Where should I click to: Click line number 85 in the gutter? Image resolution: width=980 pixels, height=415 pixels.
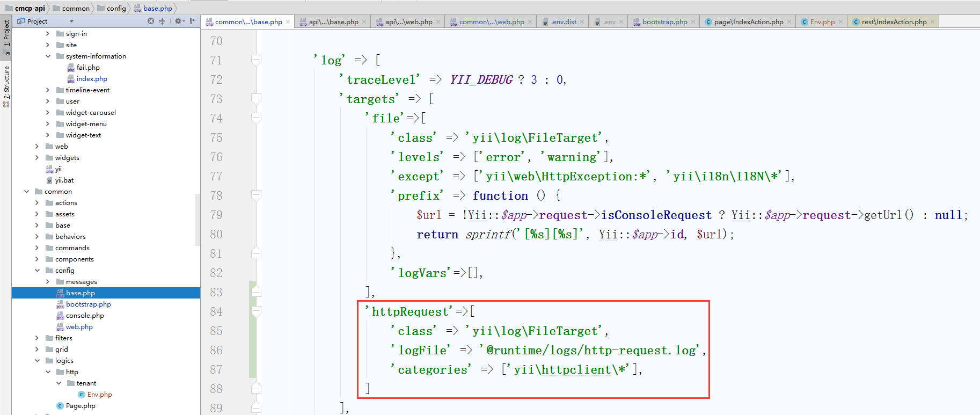216,331
